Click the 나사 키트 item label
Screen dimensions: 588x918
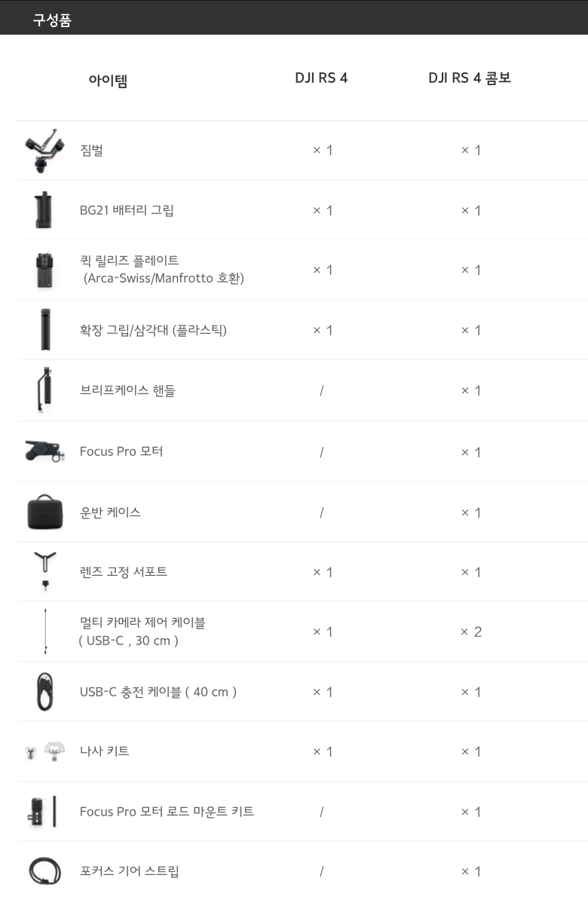tap(104, 751)
